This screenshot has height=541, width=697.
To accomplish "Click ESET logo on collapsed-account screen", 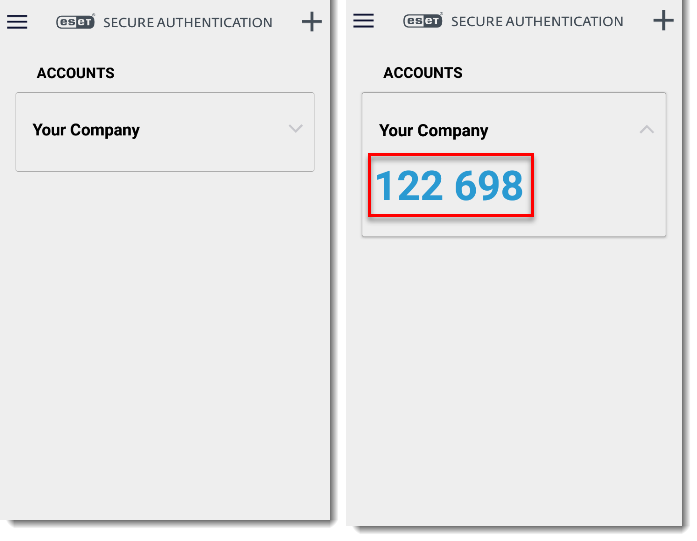I will tap(75, 22).
